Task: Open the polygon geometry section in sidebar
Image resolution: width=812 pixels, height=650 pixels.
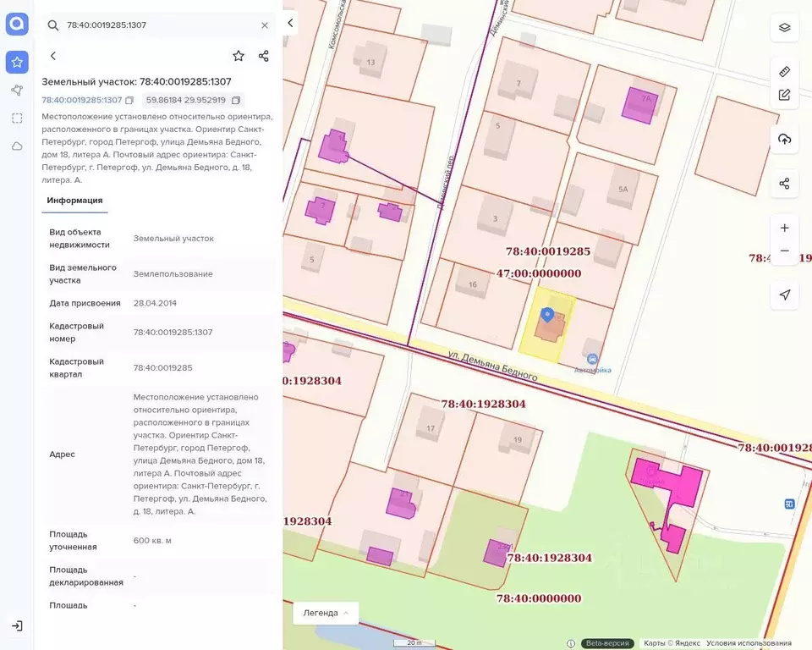Action: [17, 90]
